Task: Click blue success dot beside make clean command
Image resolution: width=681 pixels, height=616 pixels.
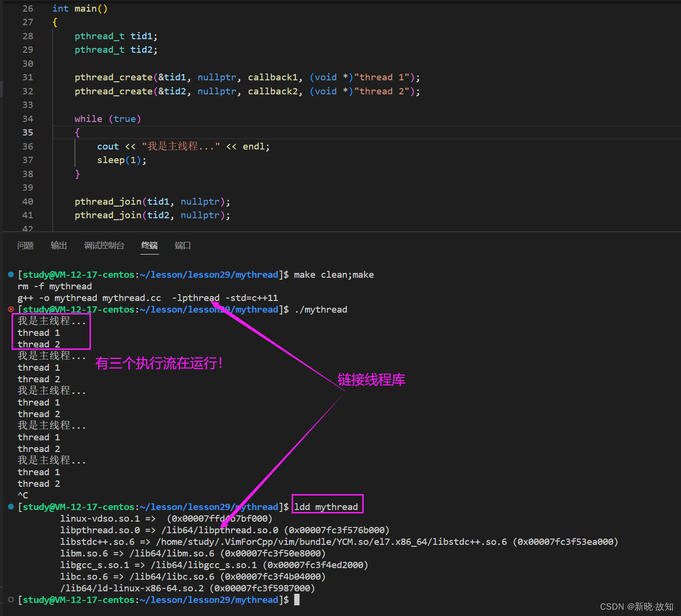Action: [11, 275]
